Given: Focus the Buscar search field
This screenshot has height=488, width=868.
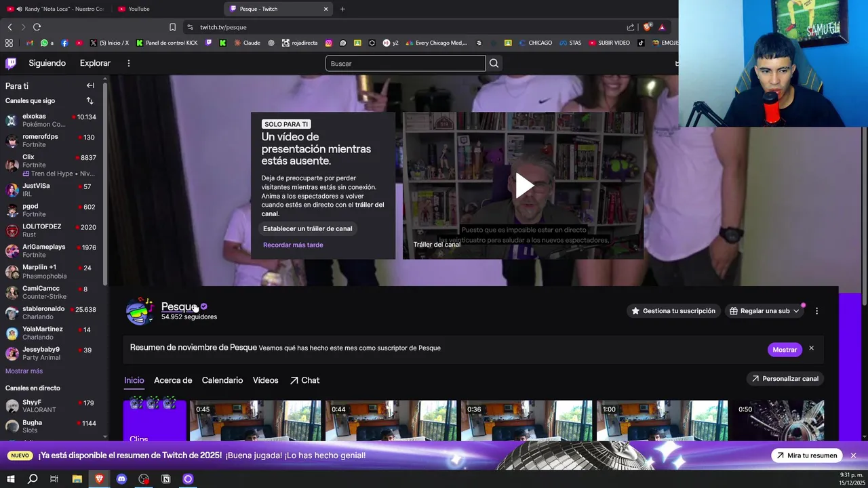Looking at the screenshot, I should click(x=405, y=63).
